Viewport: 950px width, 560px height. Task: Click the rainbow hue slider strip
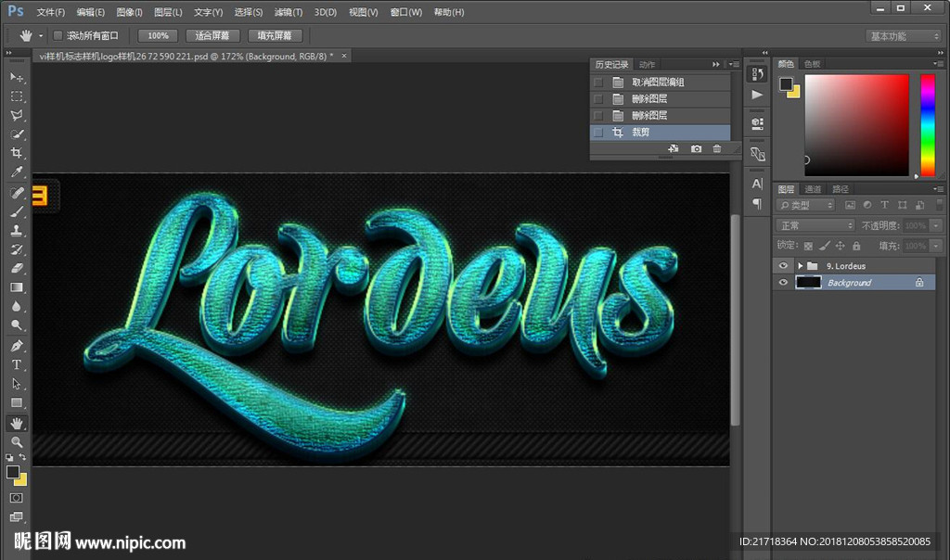[x=927, y=124]
